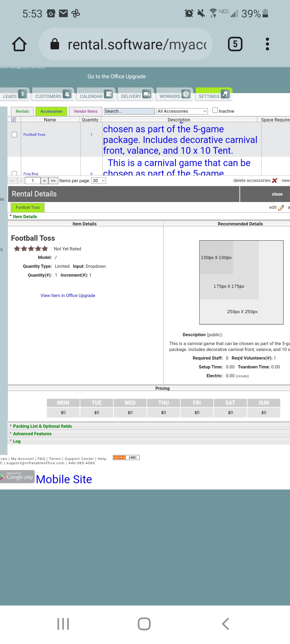290x644 pixels.
Task: Change the items per page dropdown
Action: click(x=99, y=181)
